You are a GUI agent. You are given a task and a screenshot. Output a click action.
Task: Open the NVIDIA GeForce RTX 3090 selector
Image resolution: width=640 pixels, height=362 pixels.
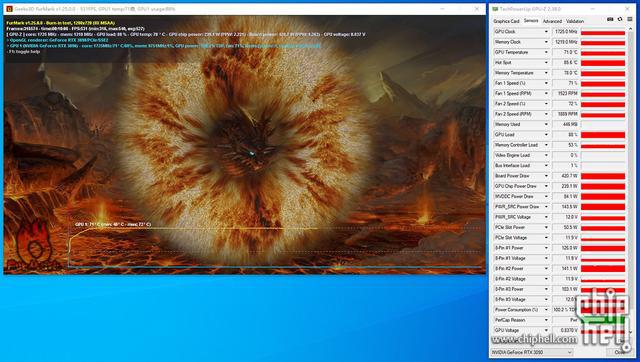tap(531, 352)
